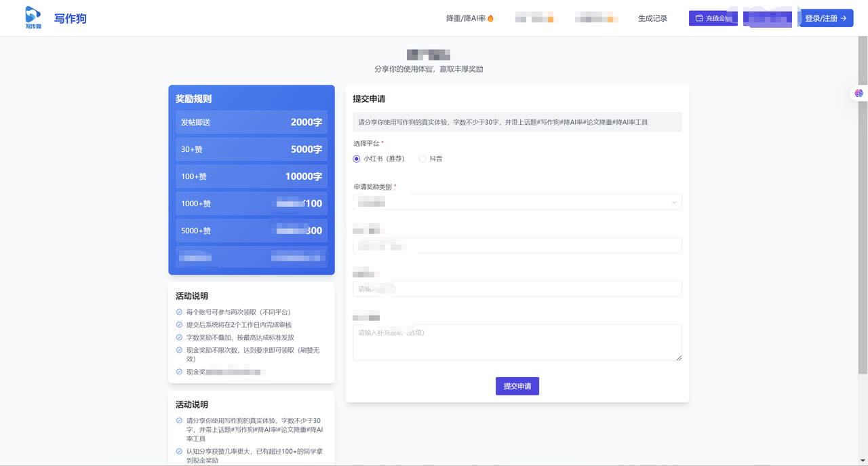Viewport: 868px width, 466px height.
Task: Click the text 分享你的使用体验，赢取丰厚奖励
Action: 429,69
